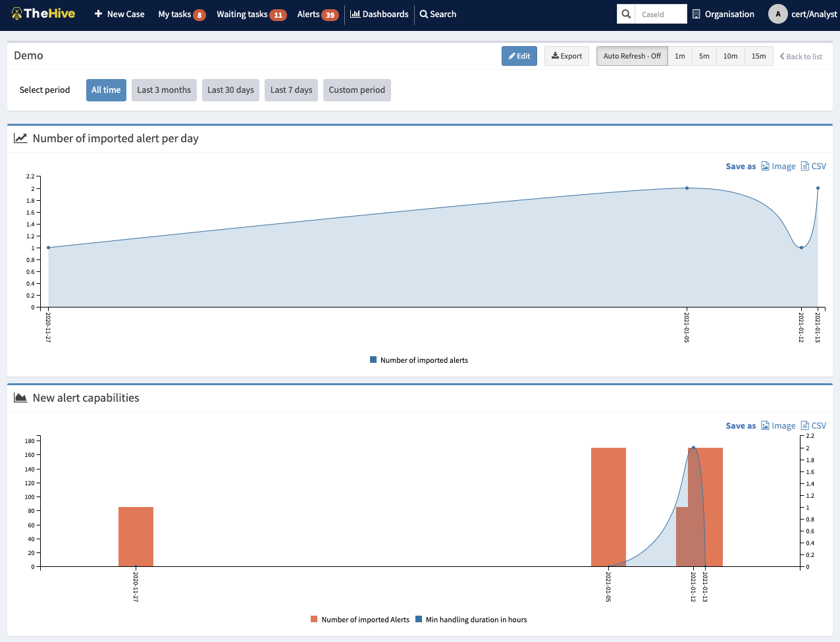Open the Search menu item
Viewport: 840px width, 642px height.
437,13
